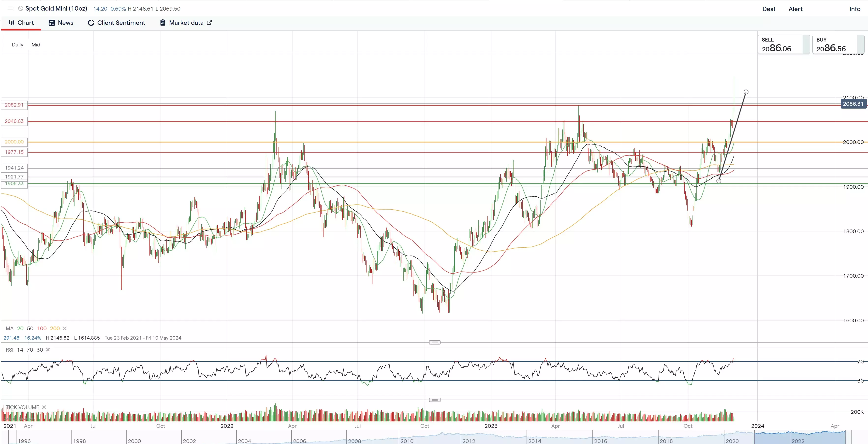Remove the RSI indicator with its X
868x444 pixels.
(48, 350)
